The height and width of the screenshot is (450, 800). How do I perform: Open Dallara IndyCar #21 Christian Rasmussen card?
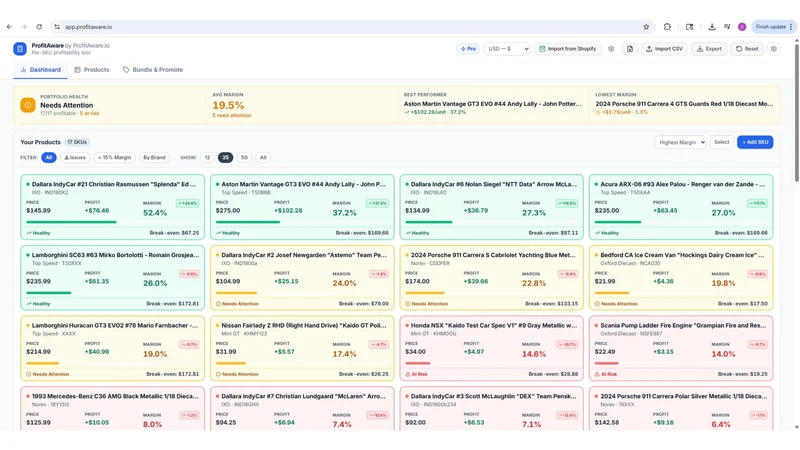pyautogui.click(x=113, y=207)
